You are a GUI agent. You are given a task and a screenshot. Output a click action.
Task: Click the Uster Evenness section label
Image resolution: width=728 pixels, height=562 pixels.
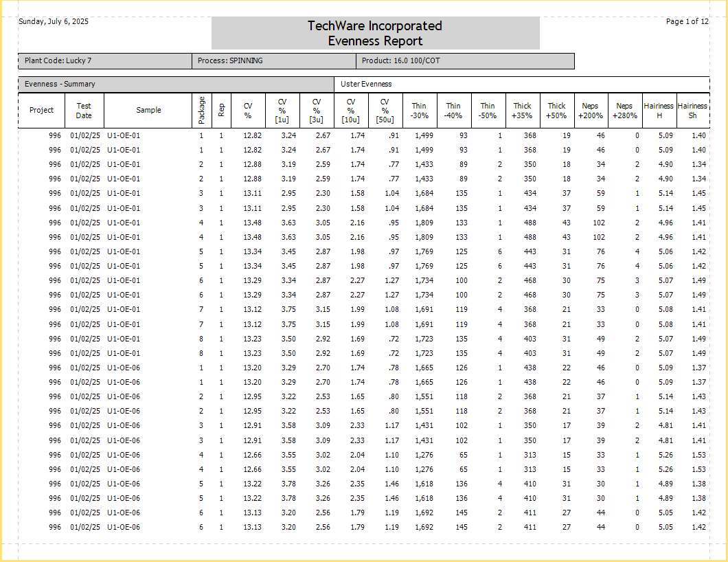tap(366, 85)
